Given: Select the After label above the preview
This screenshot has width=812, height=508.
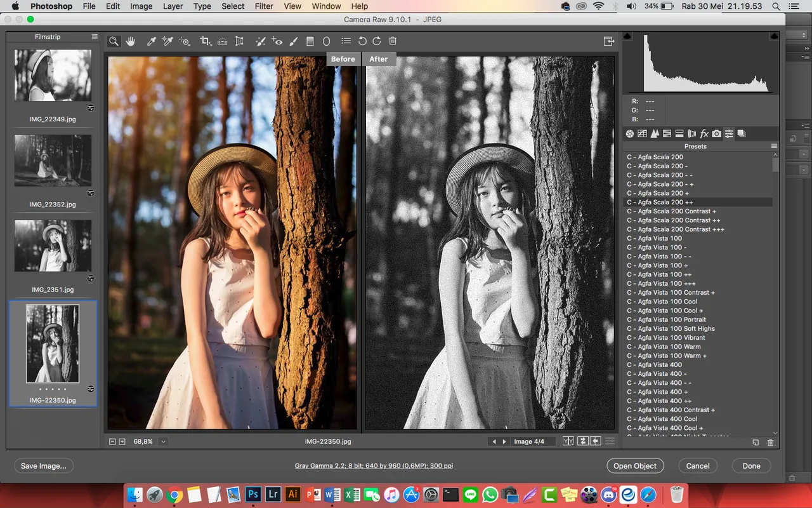Looking at the screenshot, I should coord(379,59).
